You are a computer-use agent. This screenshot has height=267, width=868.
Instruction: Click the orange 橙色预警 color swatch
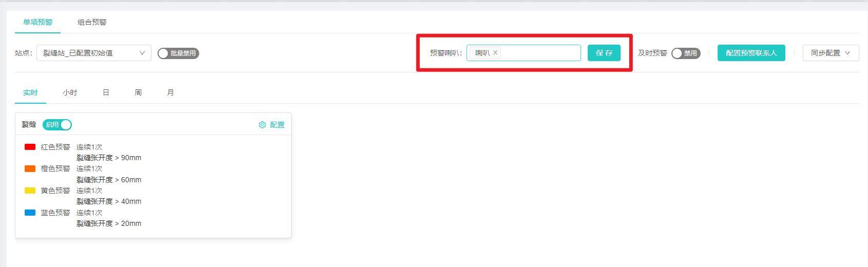30,168
